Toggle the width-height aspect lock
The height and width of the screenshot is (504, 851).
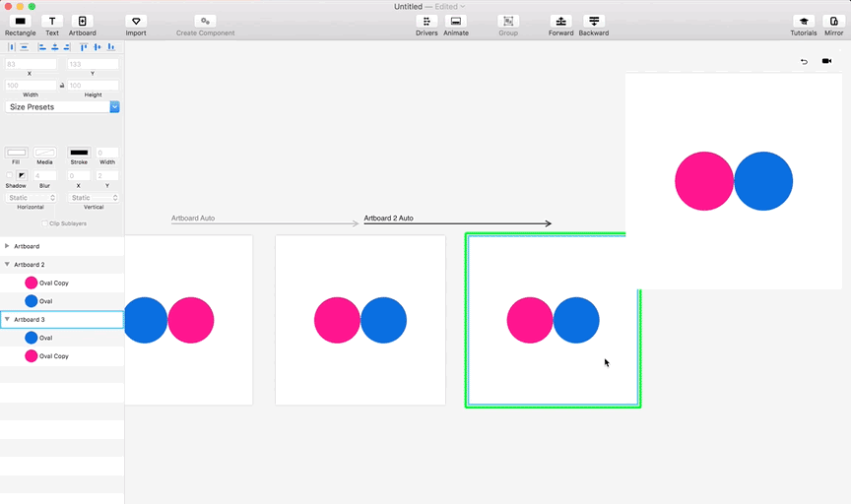[x=62, y=86]
